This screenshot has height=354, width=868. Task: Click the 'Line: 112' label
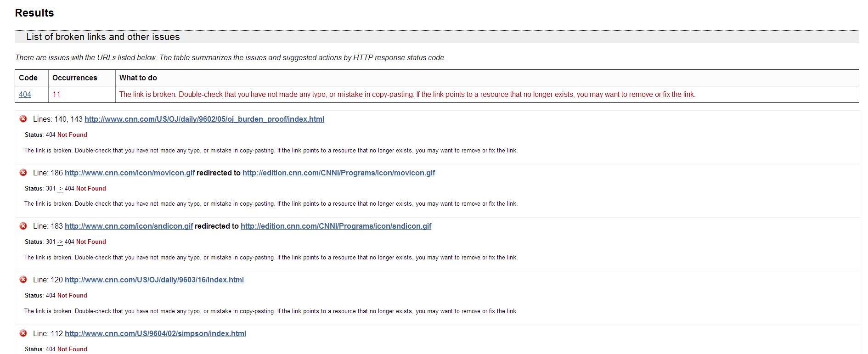click(x=48, y=333)
